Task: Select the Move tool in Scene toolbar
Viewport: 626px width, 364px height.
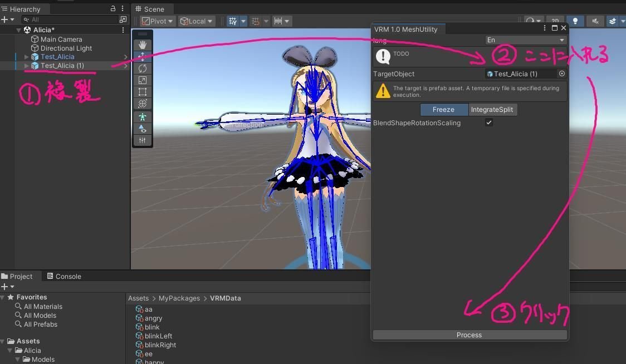Action: click(x=143, y=57)
